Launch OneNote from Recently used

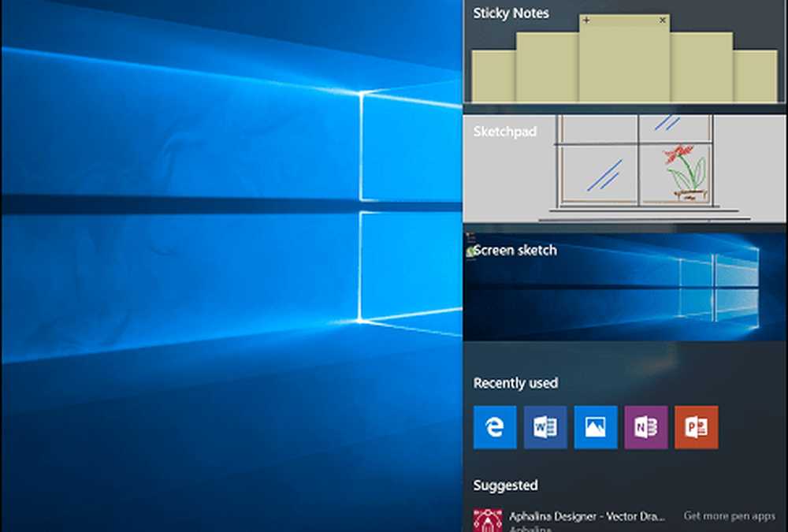646,427
